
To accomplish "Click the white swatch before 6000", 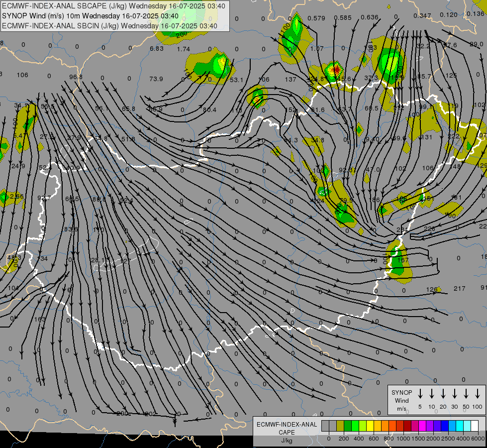I will (474, 426).
